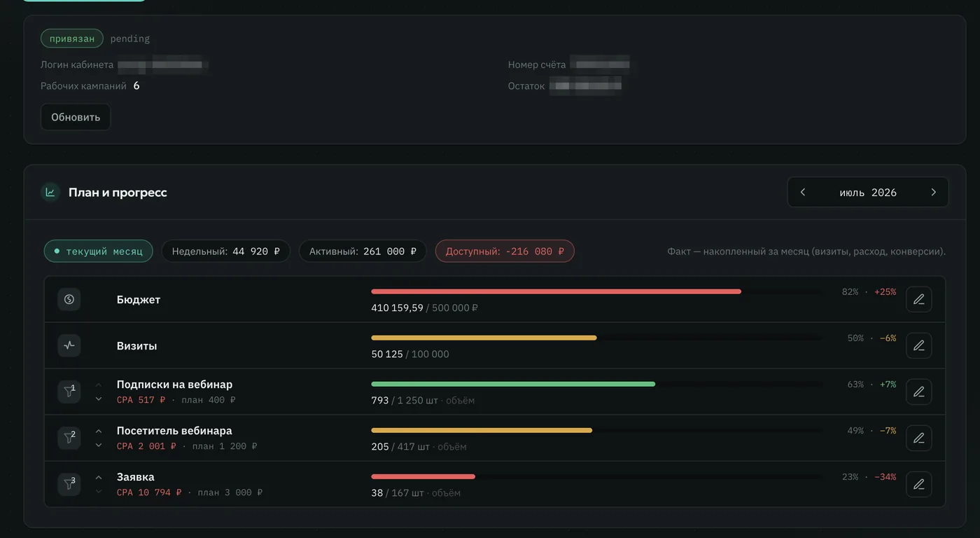Click the Обновить button

76,117
